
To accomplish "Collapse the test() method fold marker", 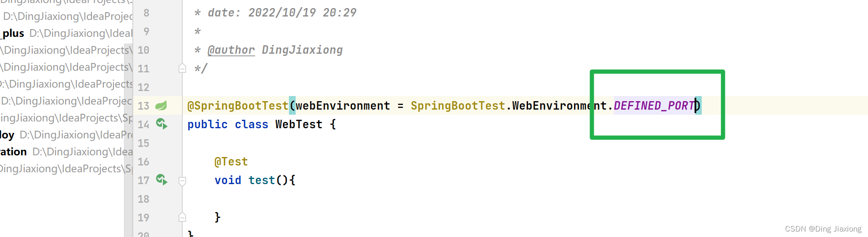I will point(182,181).
